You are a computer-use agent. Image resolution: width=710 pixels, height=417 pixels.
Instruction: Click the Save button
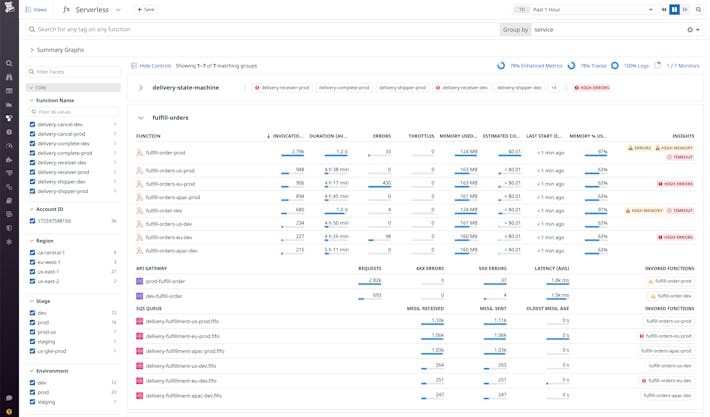pos(145,10)
